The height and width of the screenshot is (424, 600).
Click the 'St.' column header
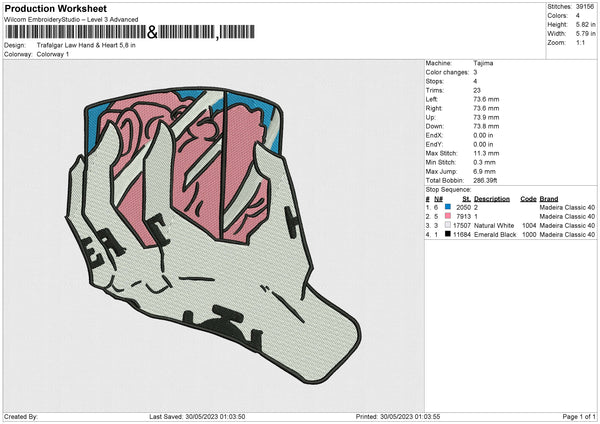click(x=466, y=199)
